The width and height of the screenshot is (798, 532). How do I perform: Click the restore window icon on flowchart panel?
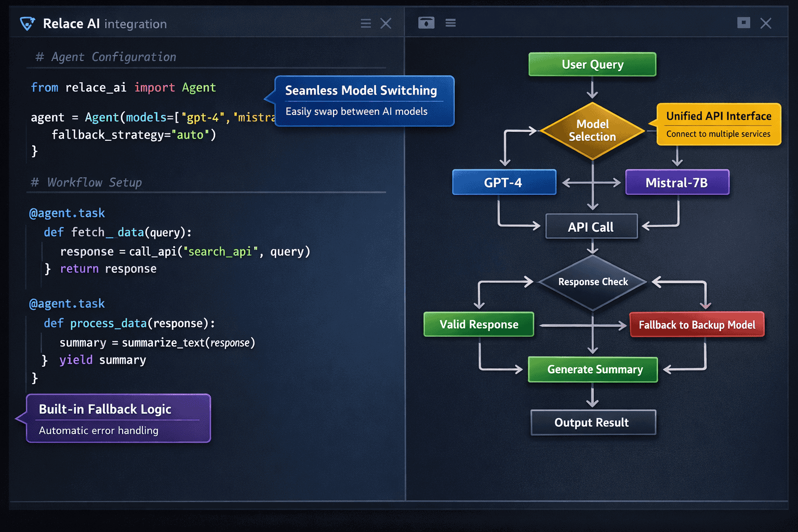coord(743,23)
